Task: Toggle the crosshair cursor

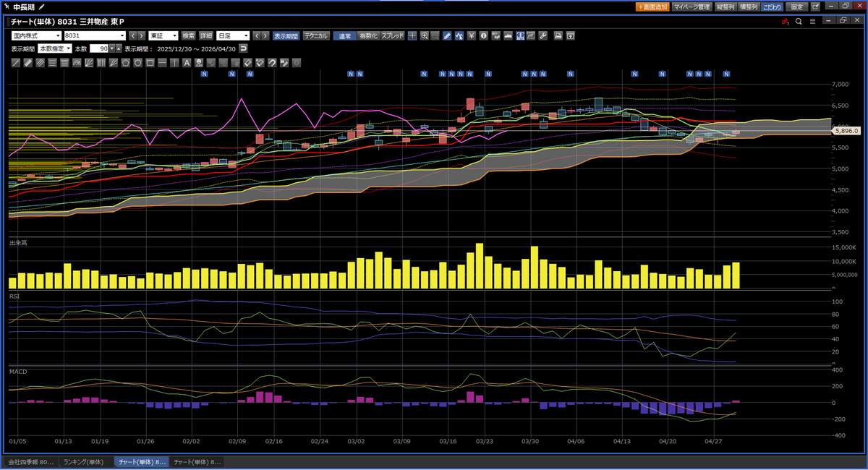Action: pyautogui.click(x=412, y=35)
